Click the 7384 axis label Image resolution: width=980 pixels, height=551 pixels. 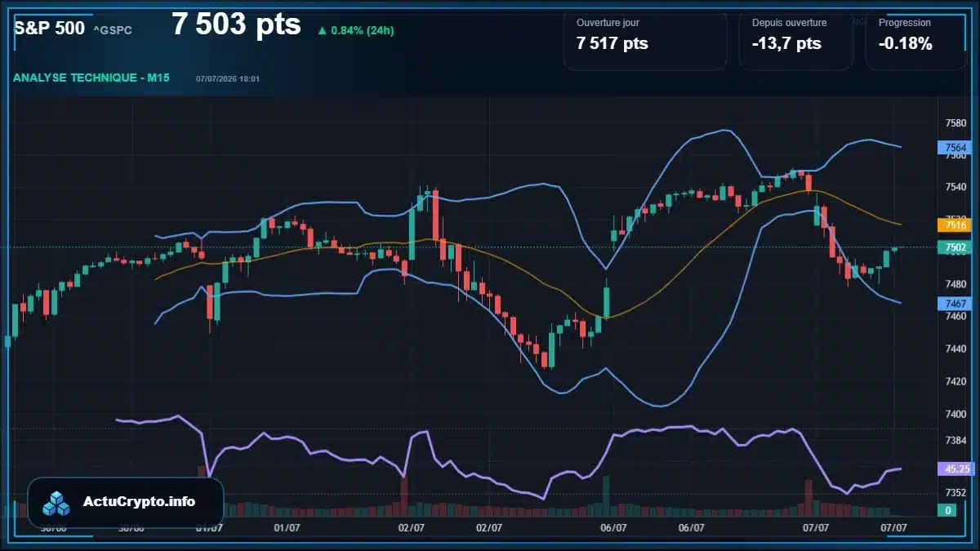[x=955, y=441]
